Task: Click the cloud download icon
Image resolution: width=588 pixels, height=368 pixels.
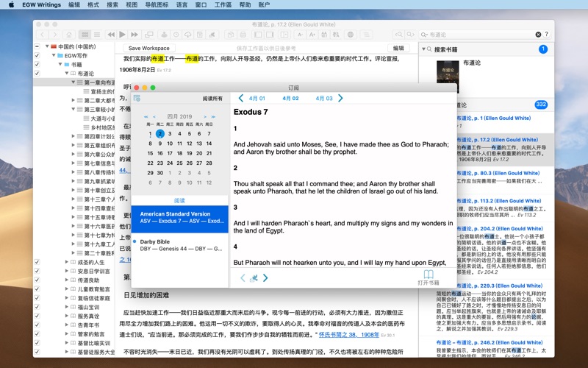Action: point(188,35)
